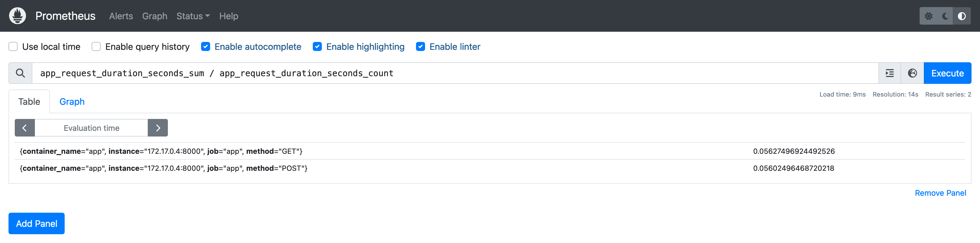Disable the Enable autocomplete checkbox
This screenshot has width=980, height=243.
[x=205, y=47]
